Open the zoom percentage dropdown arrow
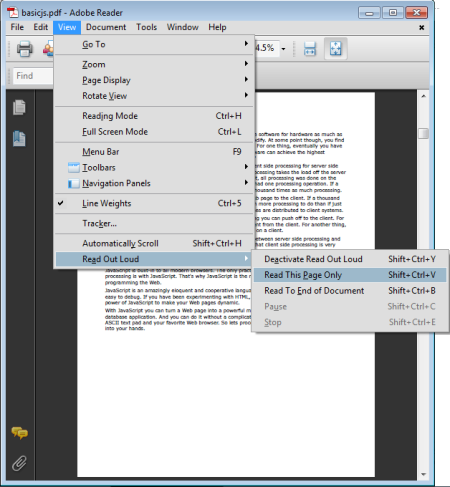Viewport: 450px width, 487px height. [x=283, y=49]
